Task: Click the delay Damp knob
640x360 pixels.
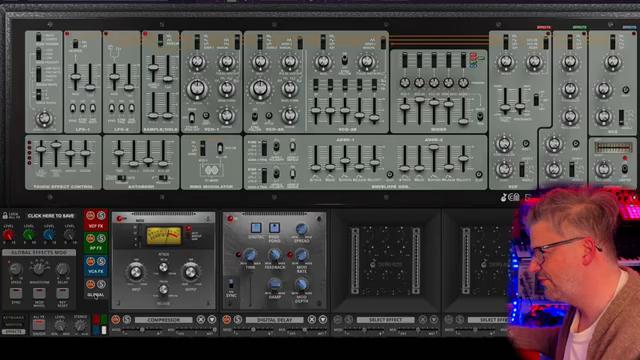Action: 275,284
